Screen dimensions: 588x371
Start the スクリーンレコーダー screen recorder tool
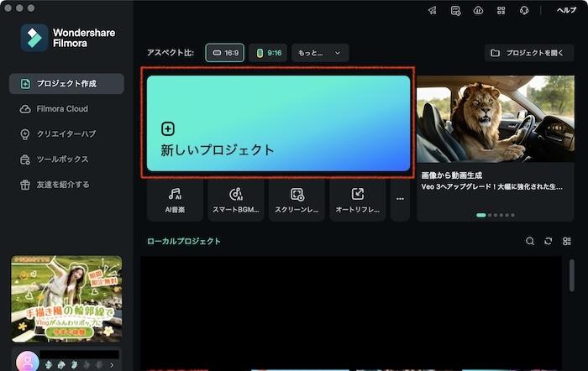pyautogui.click(x=297, y=200)
